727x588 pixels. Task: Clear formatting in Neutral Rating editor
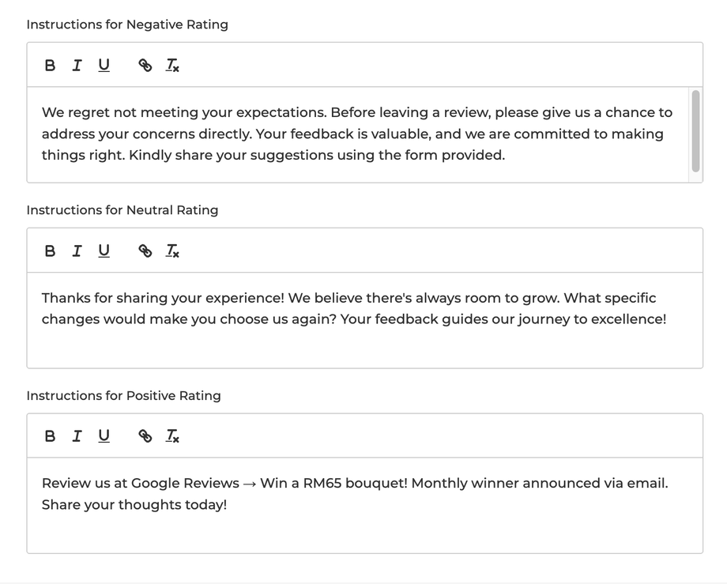[172, 251]
